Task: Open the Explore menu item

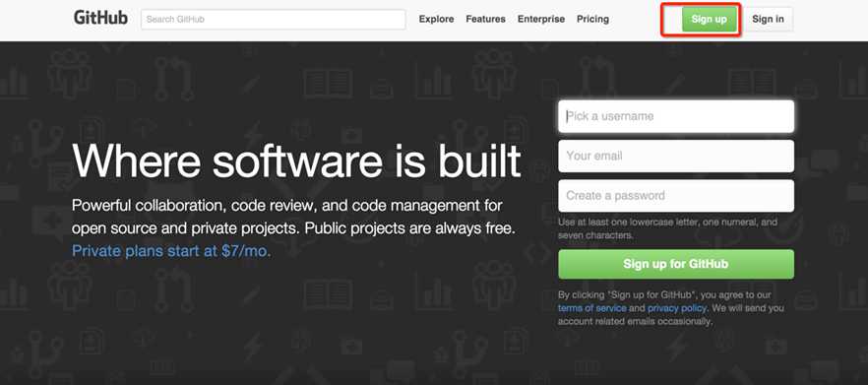Action: coord(436,19)
